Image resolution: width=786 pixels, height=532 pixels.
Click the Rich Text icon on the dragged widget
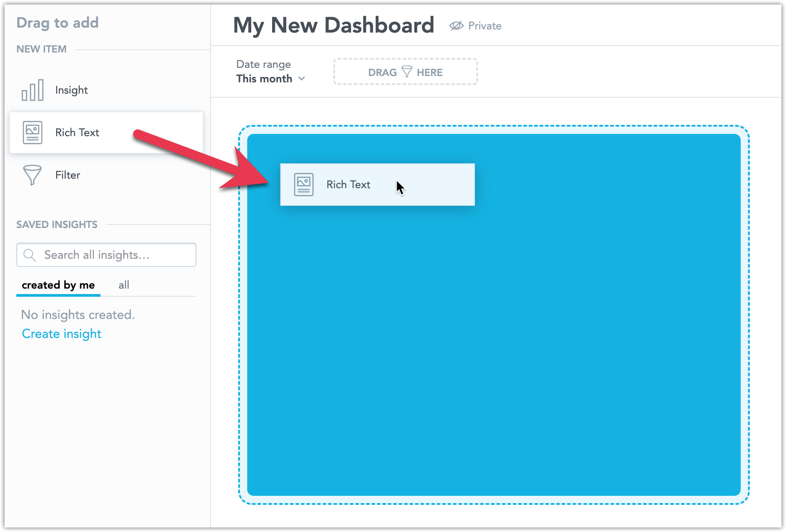point(304,184)
